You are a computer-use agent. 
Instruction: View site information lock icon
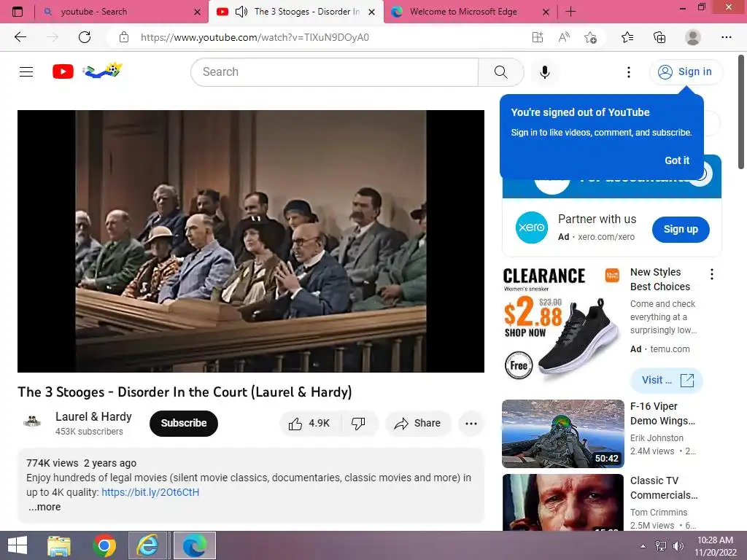[x=124, y=37]
